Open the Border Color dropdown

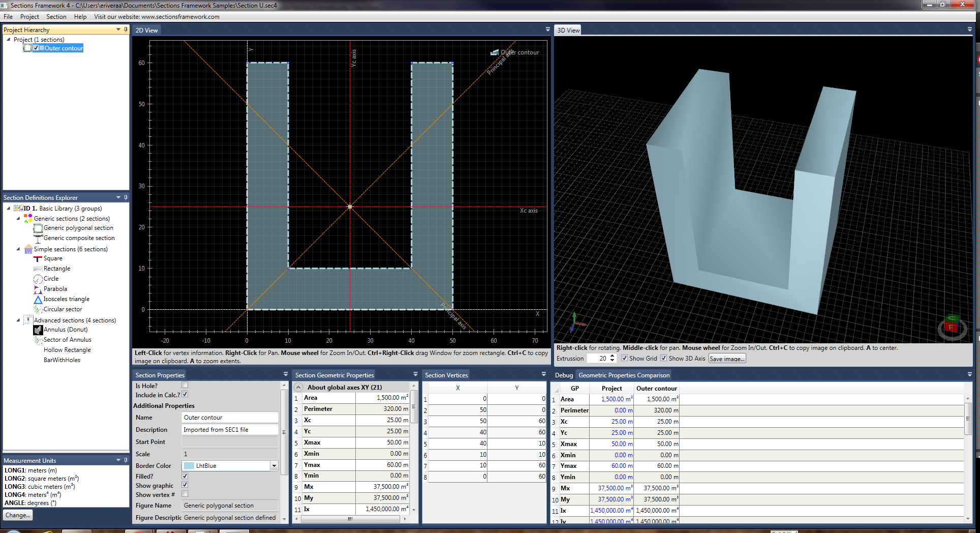tap(274, 466)
